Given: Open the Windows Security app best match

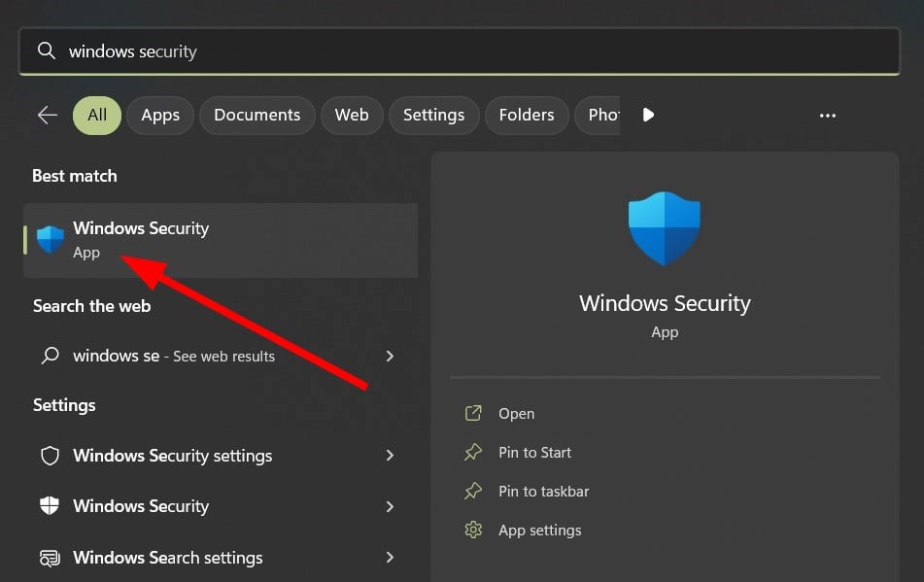Looking at the screenshot, I should (221, 240).
